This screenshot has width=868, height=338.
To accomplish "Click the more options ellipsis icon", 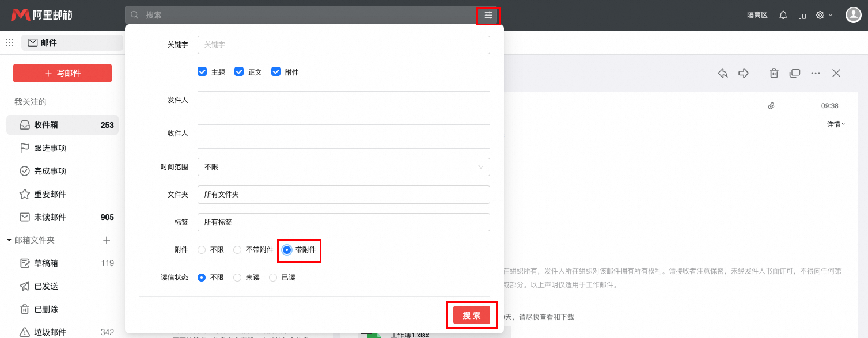I will coord(816,73).
